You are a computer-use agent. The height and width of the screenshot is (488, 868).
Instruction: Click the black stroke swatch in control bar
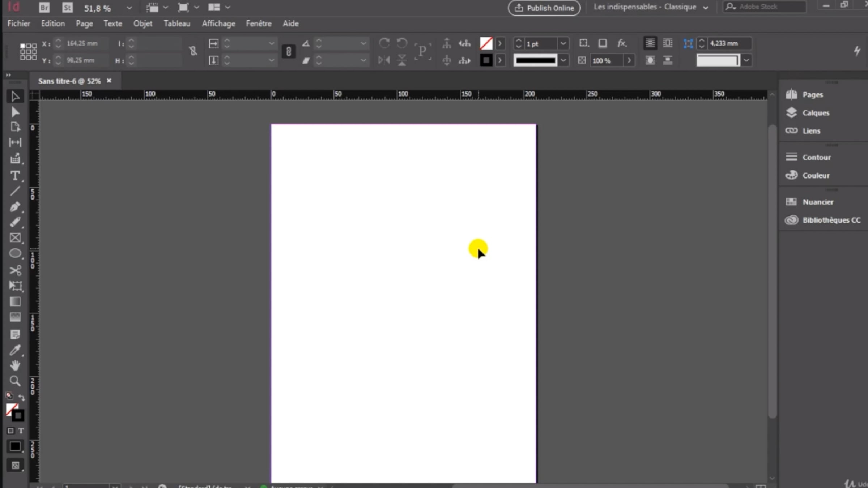(486, 60)
